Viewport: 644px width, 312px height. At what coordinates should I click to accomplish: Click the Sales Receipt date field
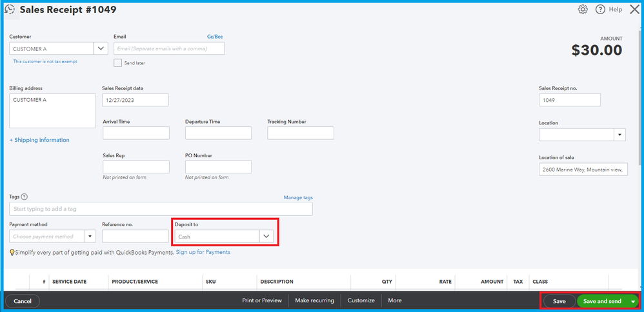click(x=136, y=100)
